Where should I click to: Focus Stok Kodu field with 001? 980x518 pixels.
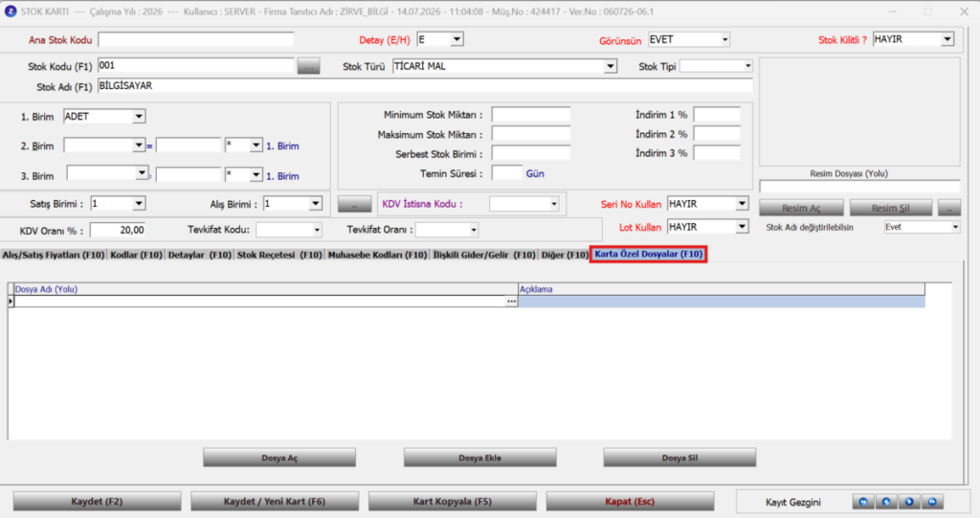coord(195,66)
